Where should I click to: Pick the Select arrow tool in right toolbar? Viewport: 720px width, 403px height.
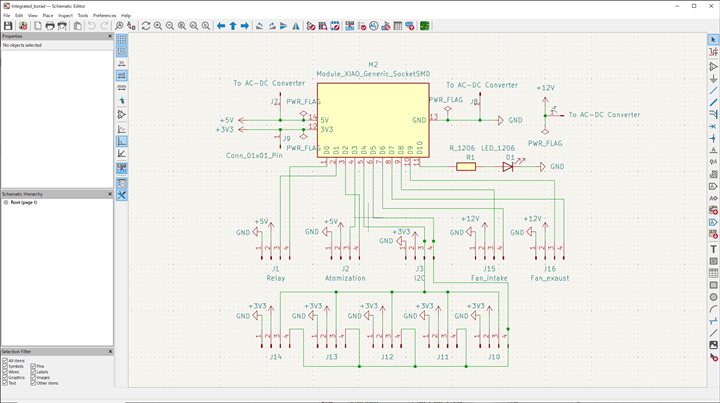click(x=713, y=40)
